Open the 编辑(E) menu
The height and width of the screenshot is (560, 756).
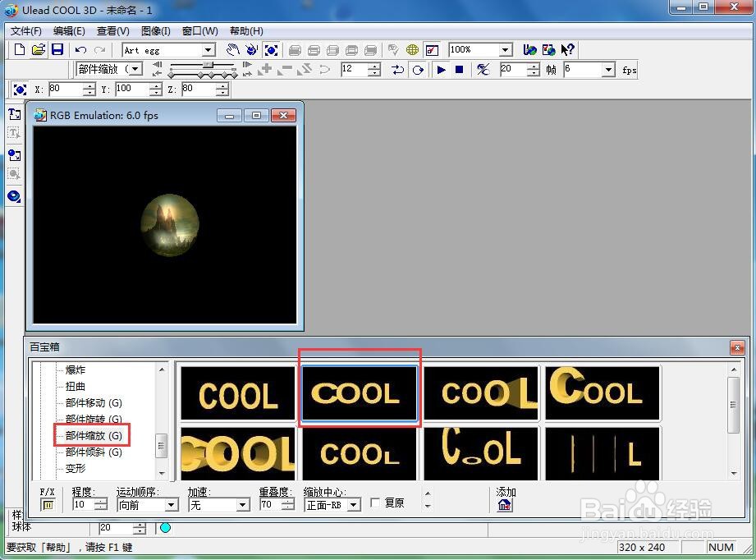click(69, 31)
